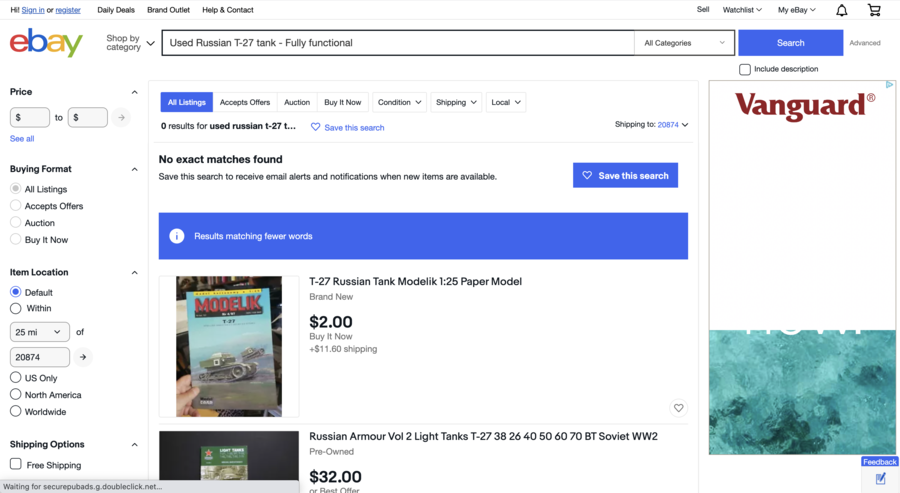Click the blue Search button
Viewport: 900px width, 493px height.
[x=790, y=43]
